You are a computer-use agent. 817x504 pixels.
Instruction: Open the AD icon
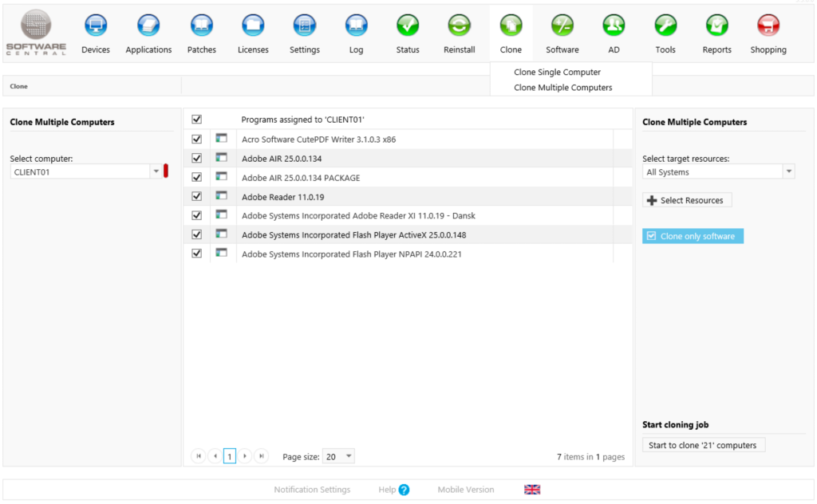click(x=614, y=26)
